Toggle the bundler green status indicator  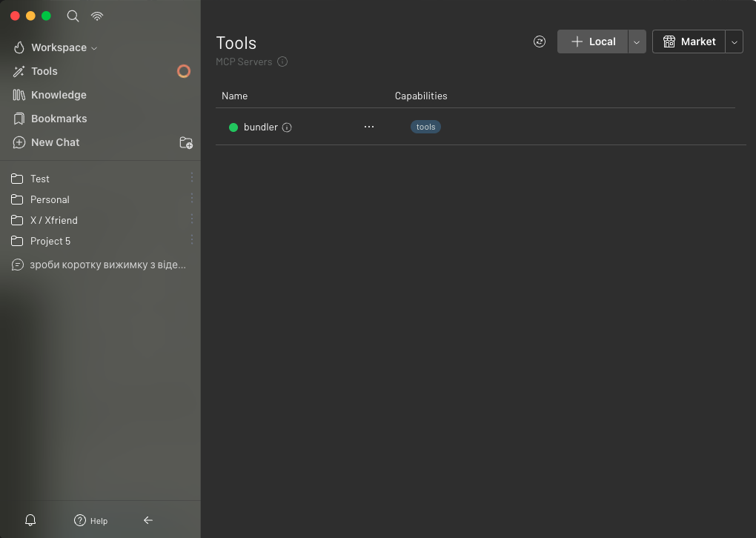pyautogui.click(x=233, y=127)
